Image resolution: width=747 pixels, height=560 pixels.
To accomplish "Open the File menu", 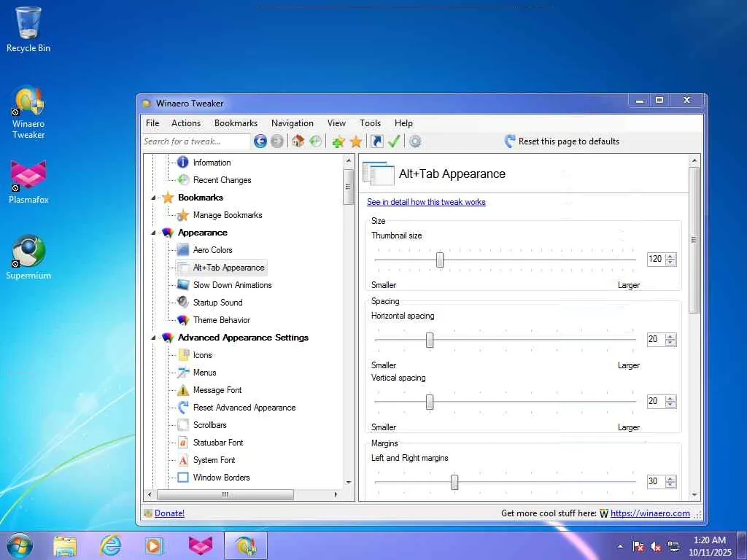I will [152, 123].
